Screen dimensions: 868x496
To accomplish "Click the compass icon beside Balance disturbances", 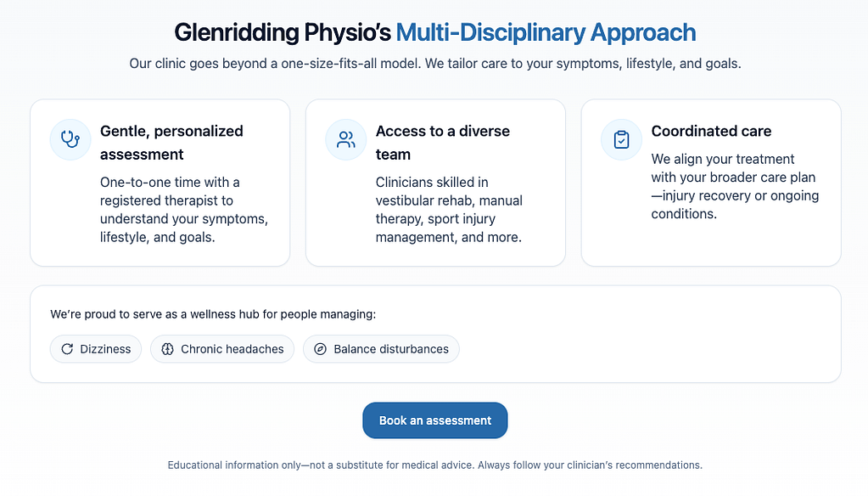I will [x=320, y=349].
